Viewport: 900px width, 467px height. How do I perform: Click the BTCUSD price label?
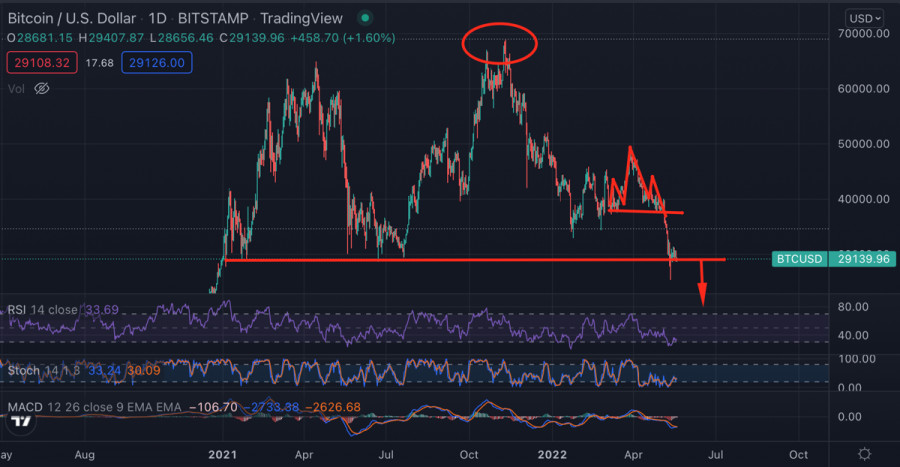point(800,259)
